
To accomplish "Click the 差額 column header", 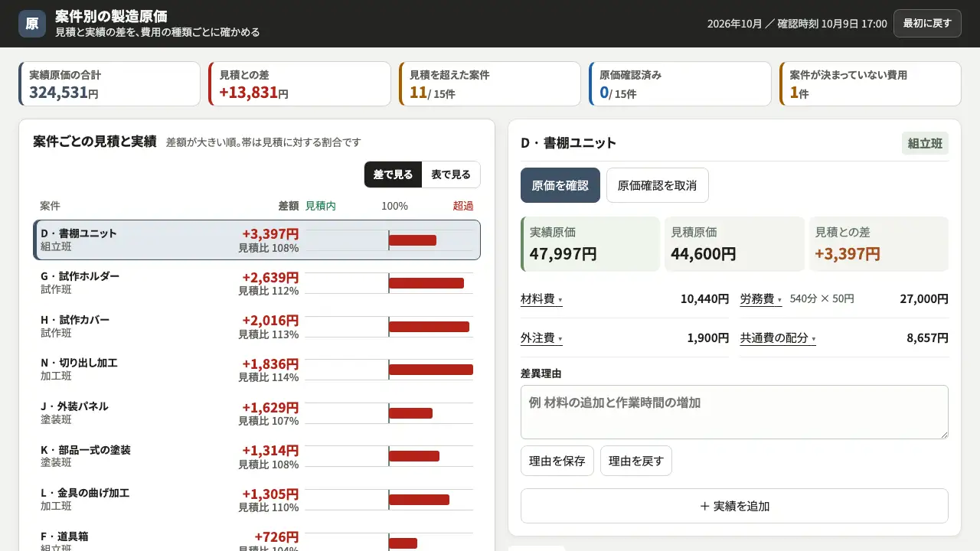I will tap(289, 206).
